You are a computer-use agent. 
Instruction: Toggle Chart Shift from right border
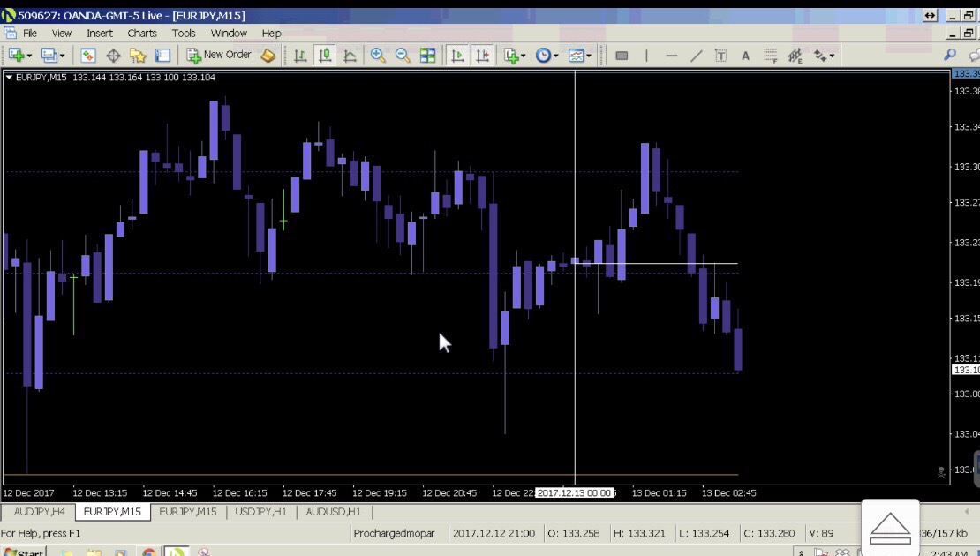483,56
